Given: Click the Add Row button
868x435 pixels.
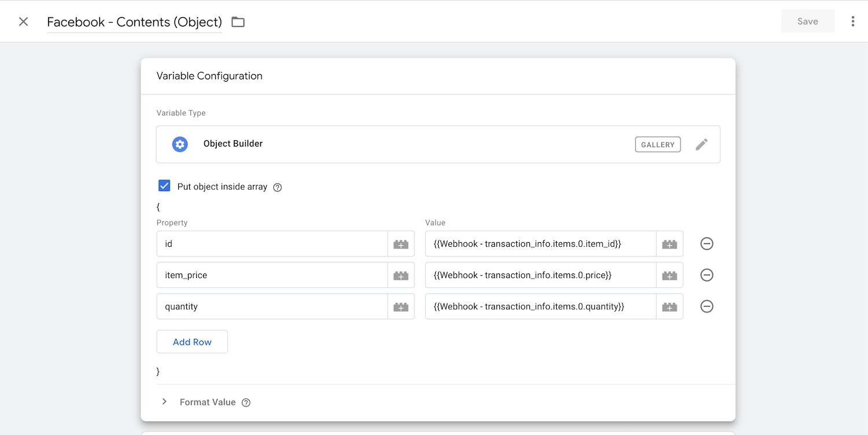Looking at the screenshot, I should tap(192, 342).
